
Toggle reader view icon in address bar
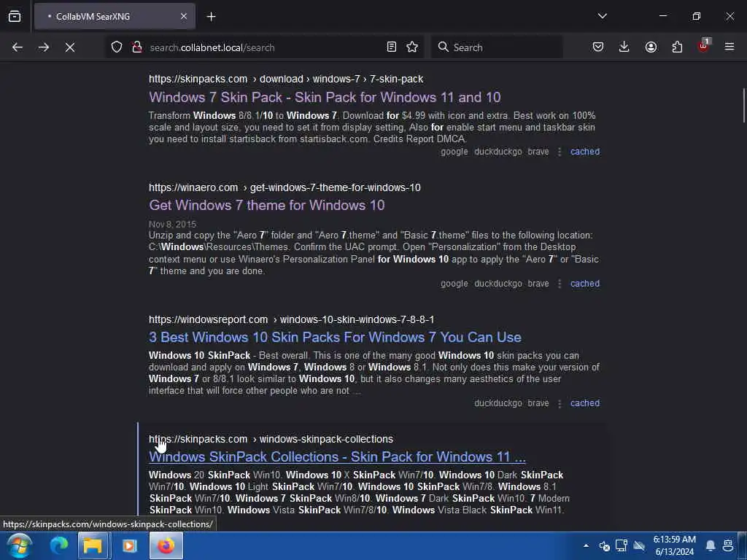coord(392,47)
